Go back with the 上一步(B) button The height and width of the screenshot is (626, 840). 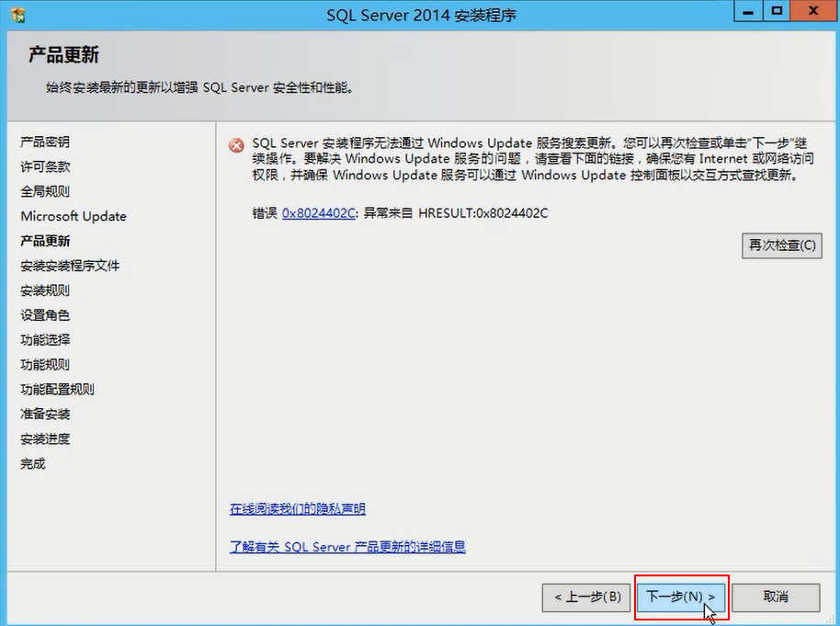[587, 598]
